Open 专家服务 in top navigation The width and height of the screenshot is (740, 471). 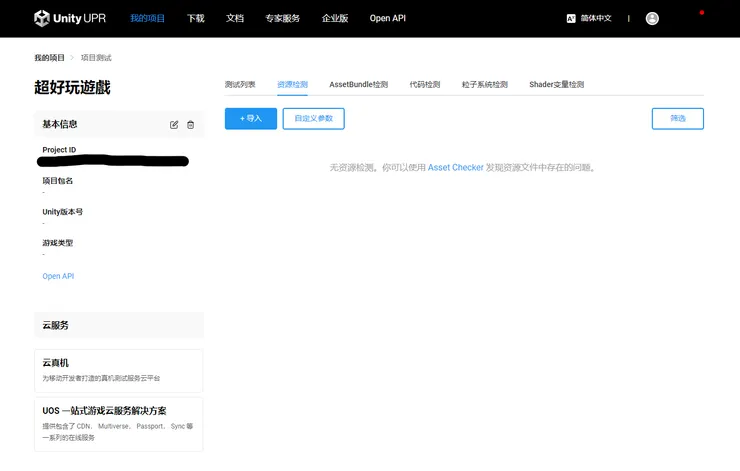click(x=282, y=18)
